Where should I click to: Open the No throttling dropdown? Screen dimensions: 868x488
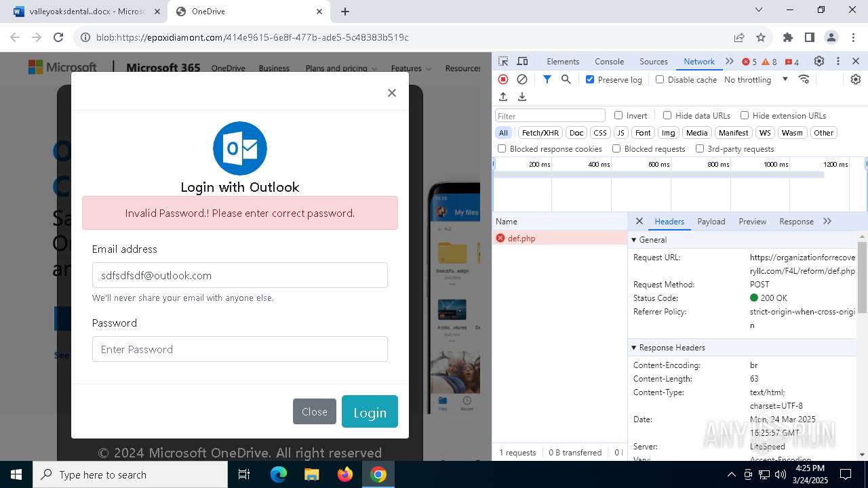pos(756,79)
